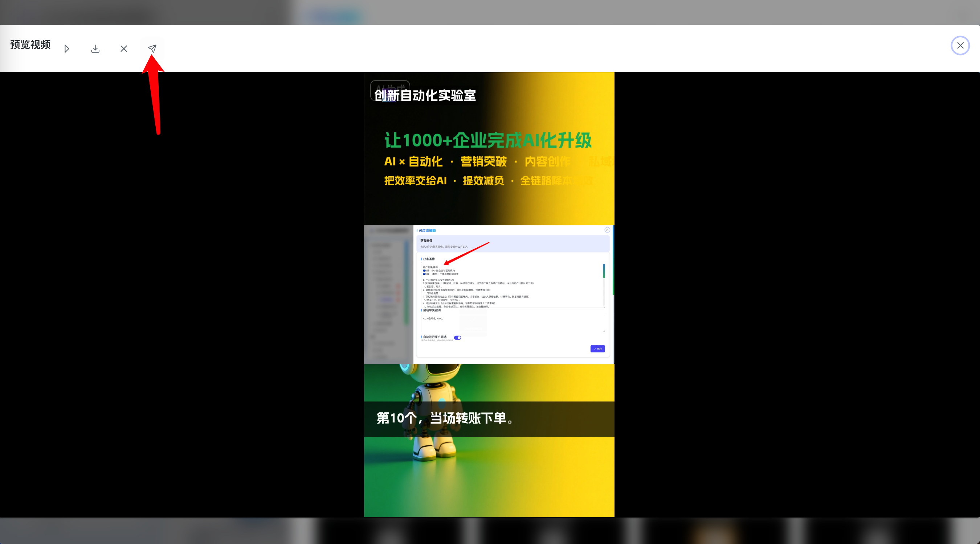The width and height of the screenshot is (980, 544).
Task: Click the 获客画像 text area scrollbar
Action: (604, 271)
